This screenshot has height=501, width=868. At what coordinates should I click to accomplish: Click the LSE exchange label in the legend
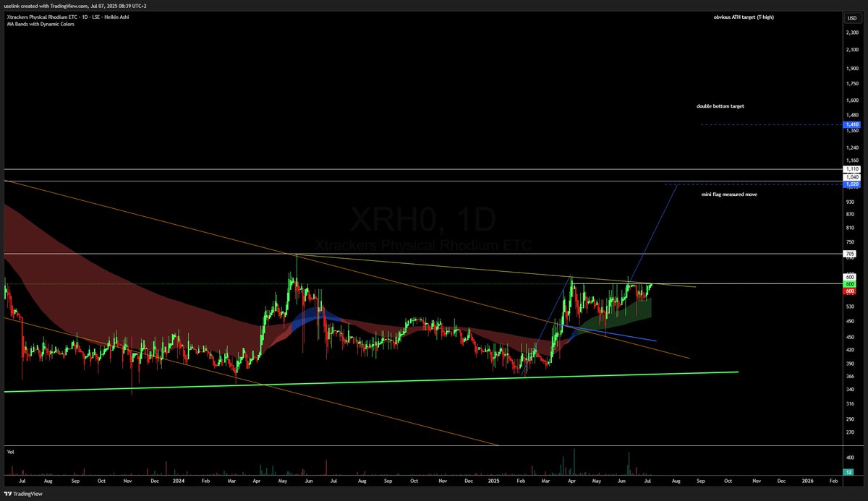click(95, 16)
